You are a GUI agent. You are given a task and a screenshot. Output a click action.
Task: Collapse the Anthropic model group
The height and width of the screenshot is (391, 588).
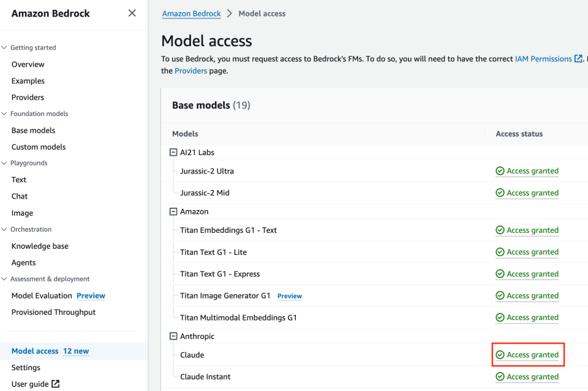pos(173,336)
